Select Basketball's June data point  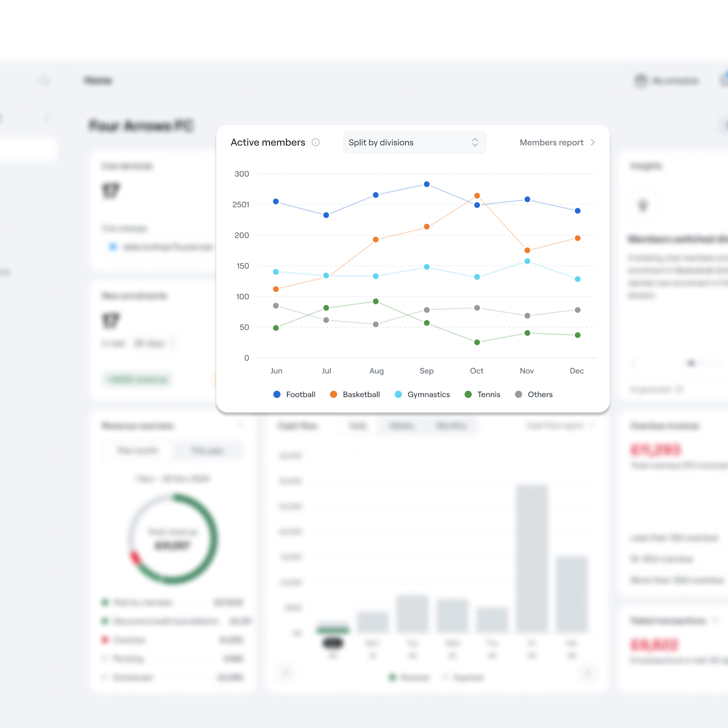point(276,289)
